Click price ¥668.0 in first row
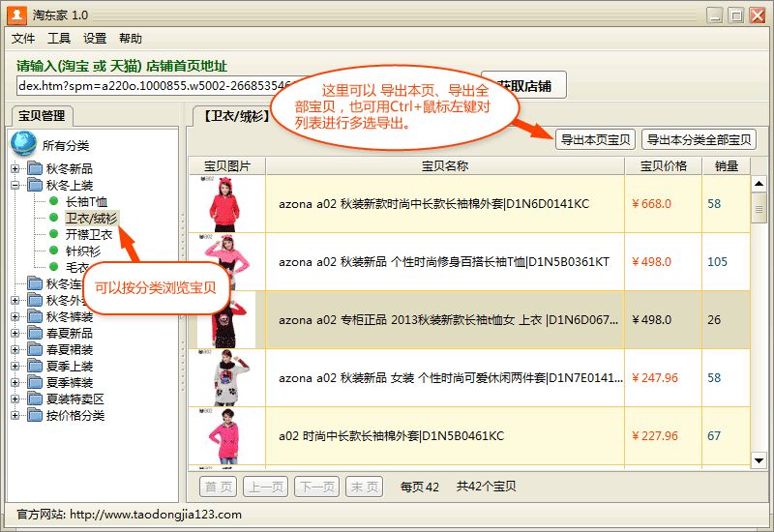Image resolution: width=774 pixels, height=532 pixels. click(651, 204)
